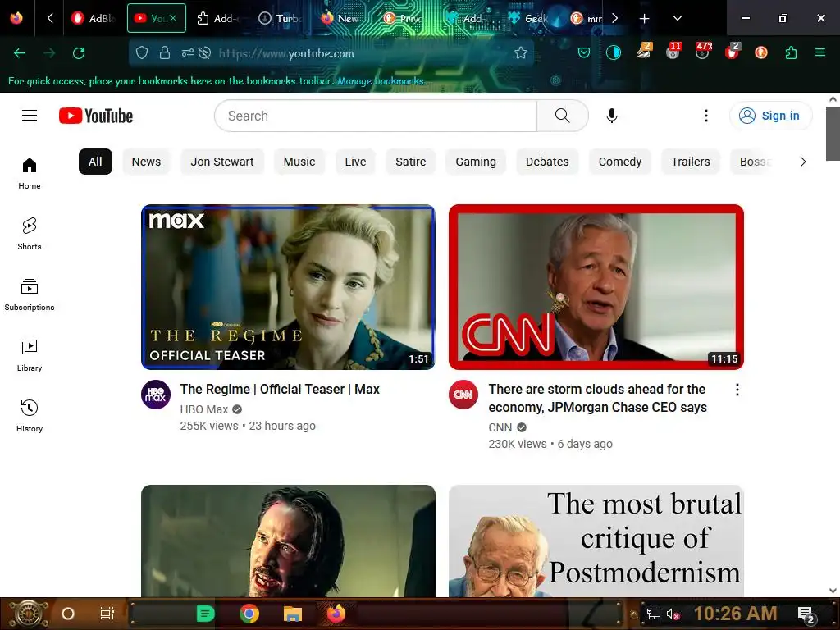Switch to the Geek browser tab
Image resolution: width=840 pixels, height=630 pixels.
pos(529,18)
